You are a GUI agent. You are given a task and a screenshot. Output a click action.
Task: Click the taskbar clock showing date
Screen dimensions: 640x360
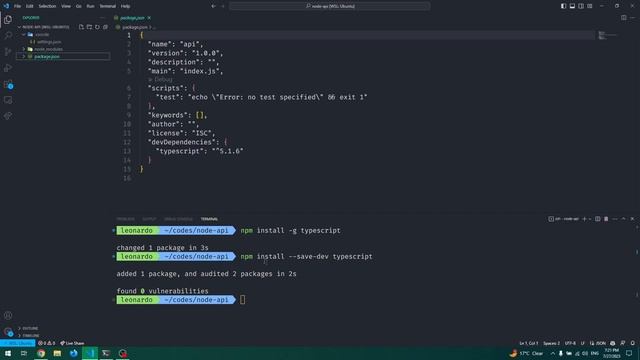pyautogui.click(x=611, y=353)
